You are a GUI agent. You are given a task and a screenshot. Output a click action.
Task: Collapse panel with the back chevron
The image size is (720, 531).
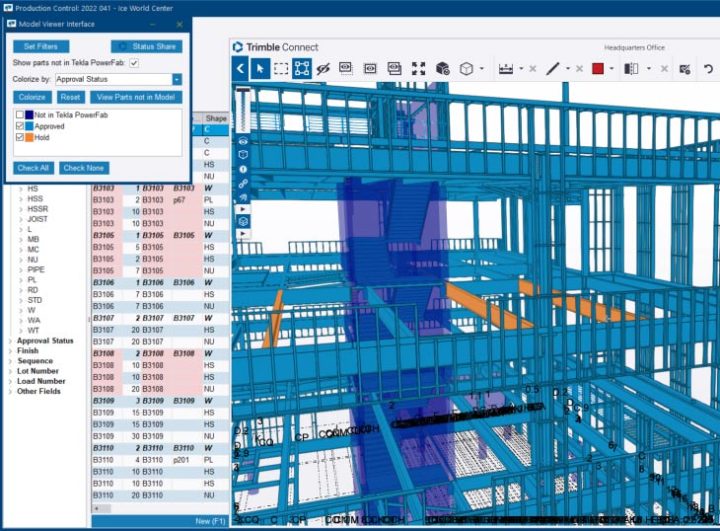click(240, 69)
